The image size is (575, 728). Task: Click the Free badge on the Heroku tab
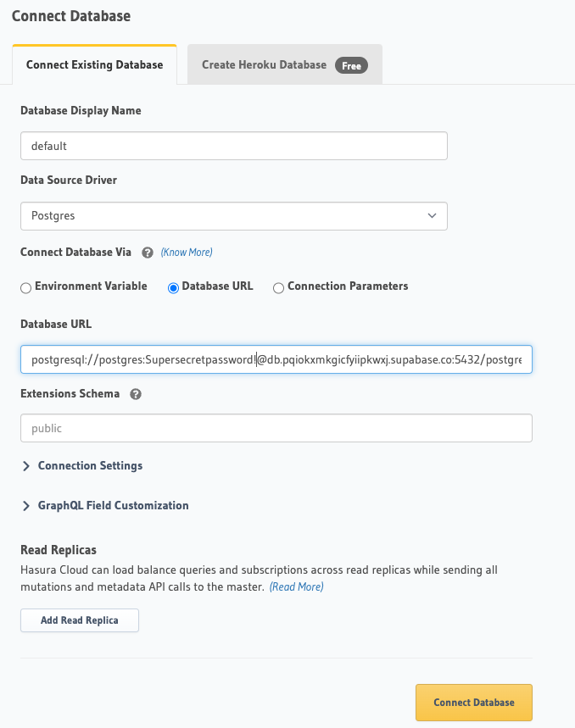point(350,64)
